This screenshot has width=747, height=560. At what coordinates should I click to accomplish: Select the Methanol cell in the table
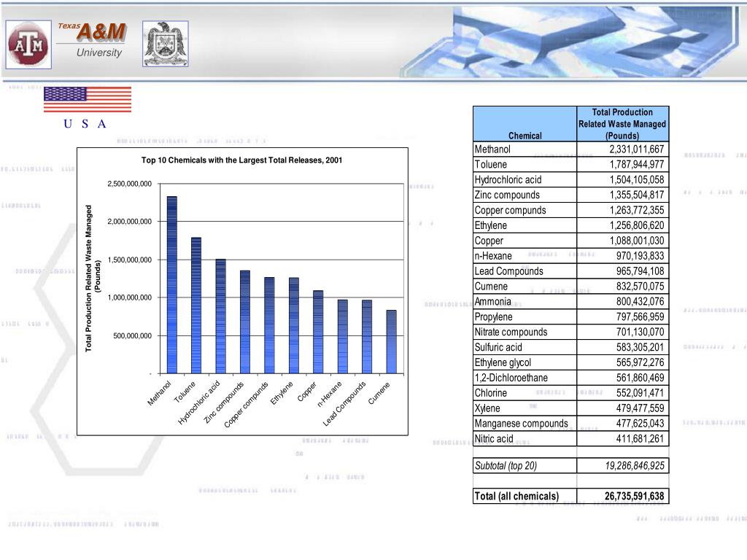click(525, 149)
